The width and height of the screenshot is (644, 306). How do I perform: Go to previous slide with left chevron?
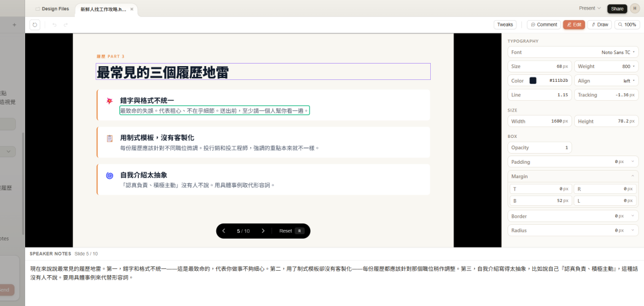tap(224, 231)
